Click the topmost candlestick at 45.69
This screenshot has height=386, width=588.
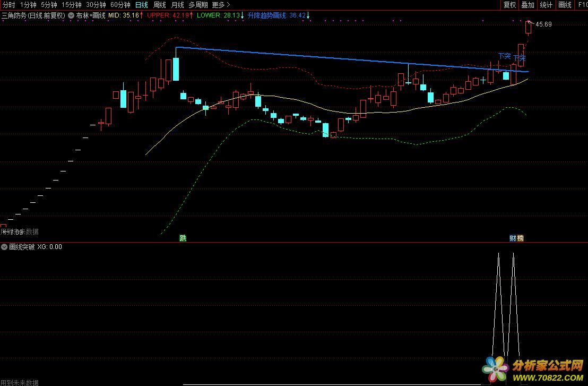(x=529, y=28)
